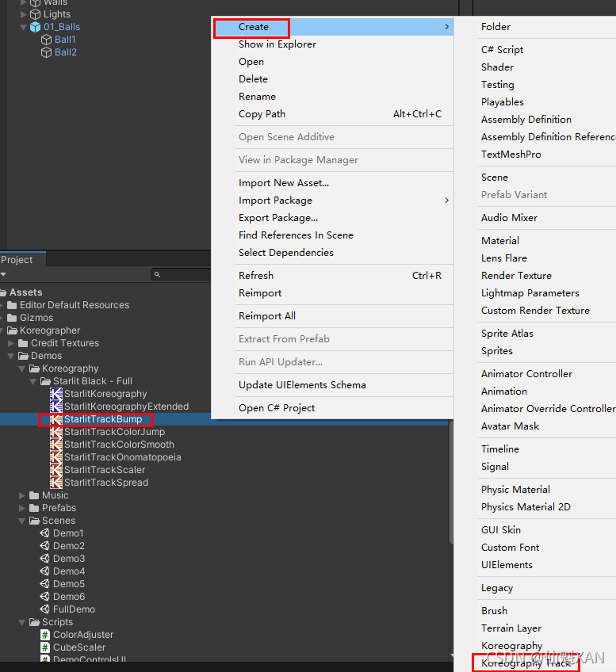Click the Demo2 scene Unity icon
616x672 pixels.
coord(44,546)
